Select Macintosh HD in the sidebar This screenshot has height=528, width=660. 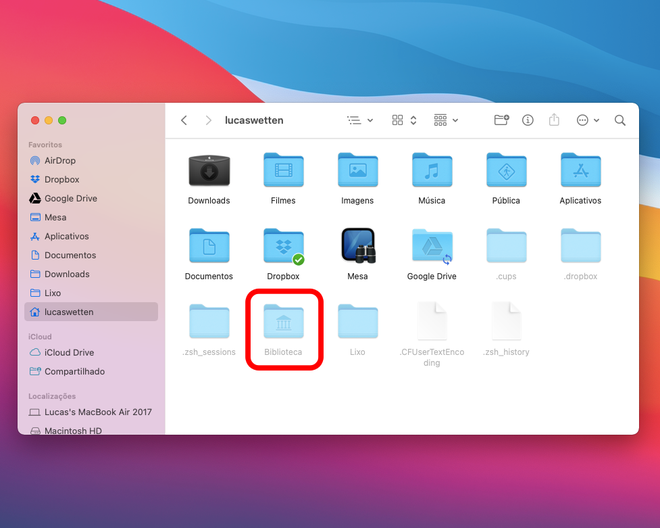pos(91,430)
